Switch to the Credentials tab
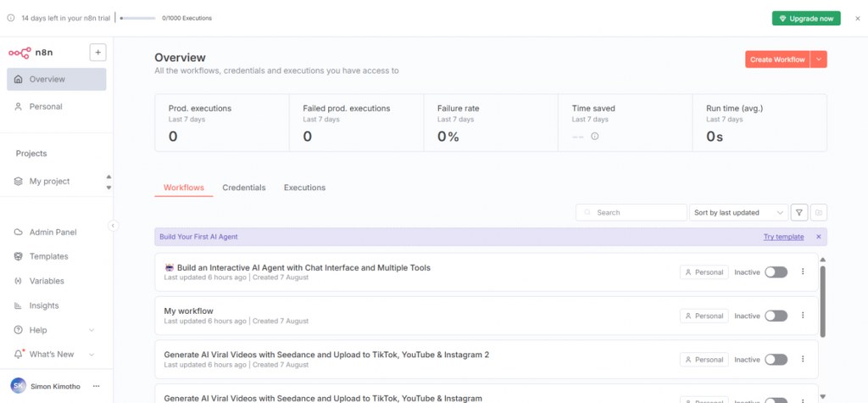Screen dimensions: 868x403 click(244, 188)
